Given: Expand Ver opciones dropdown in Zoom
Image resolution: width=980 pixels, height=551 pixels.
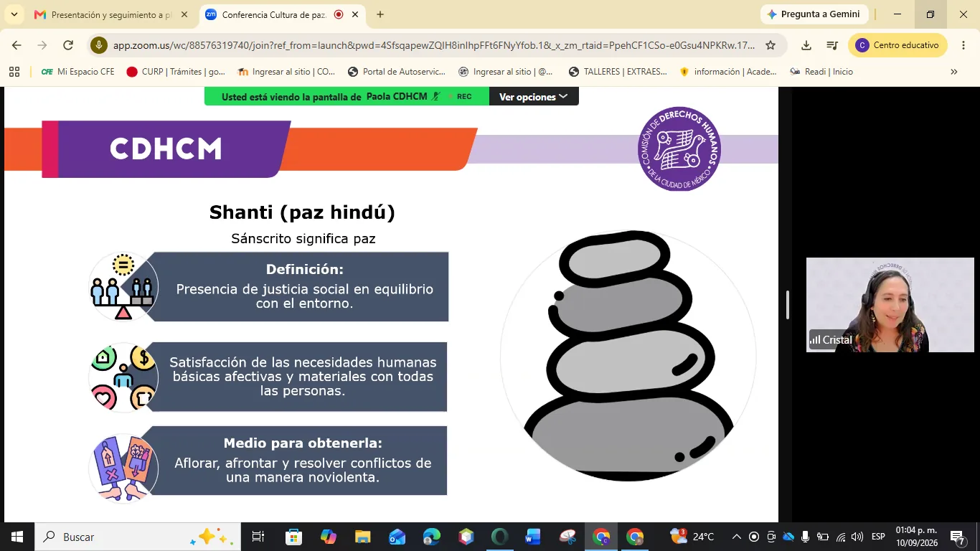Looking at the screenshot, I should coord(534,97).
